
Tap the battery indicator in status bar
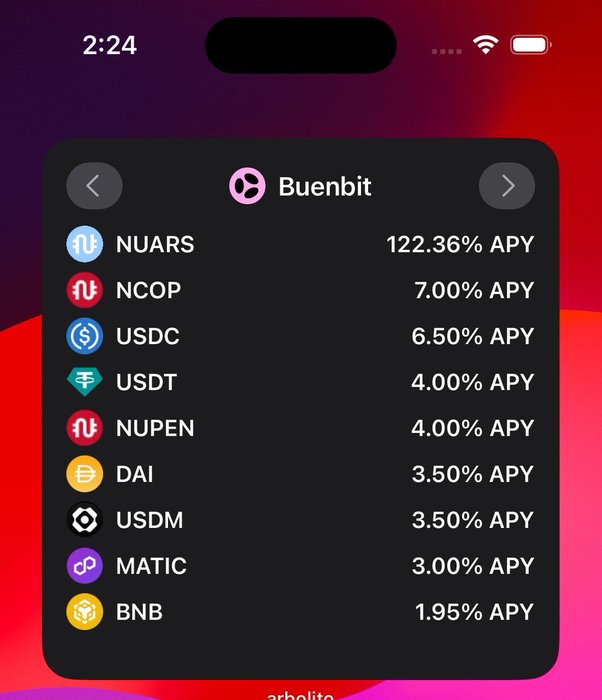[x=531, y=45]
